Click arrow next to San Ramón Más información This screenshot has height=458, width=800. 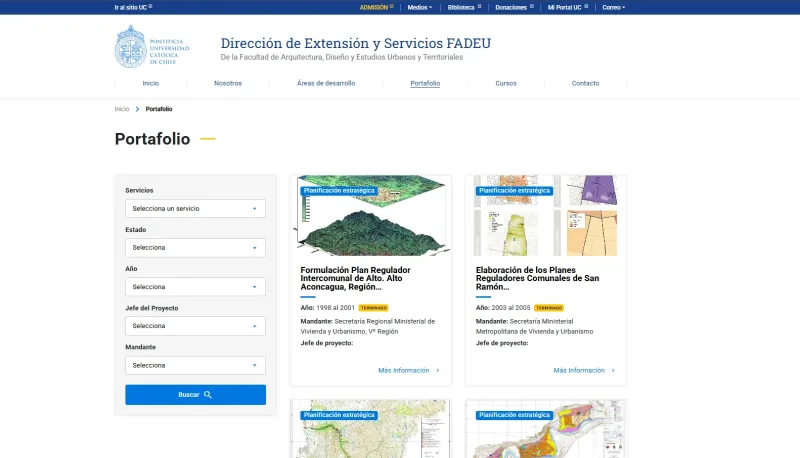tap(613, 371)
